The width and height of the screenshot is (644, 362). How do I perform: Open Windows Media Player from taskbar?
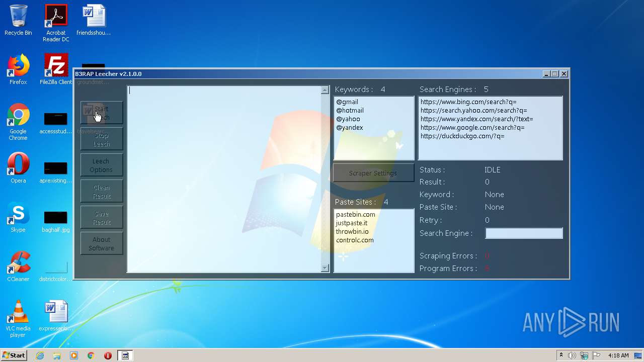74,355
